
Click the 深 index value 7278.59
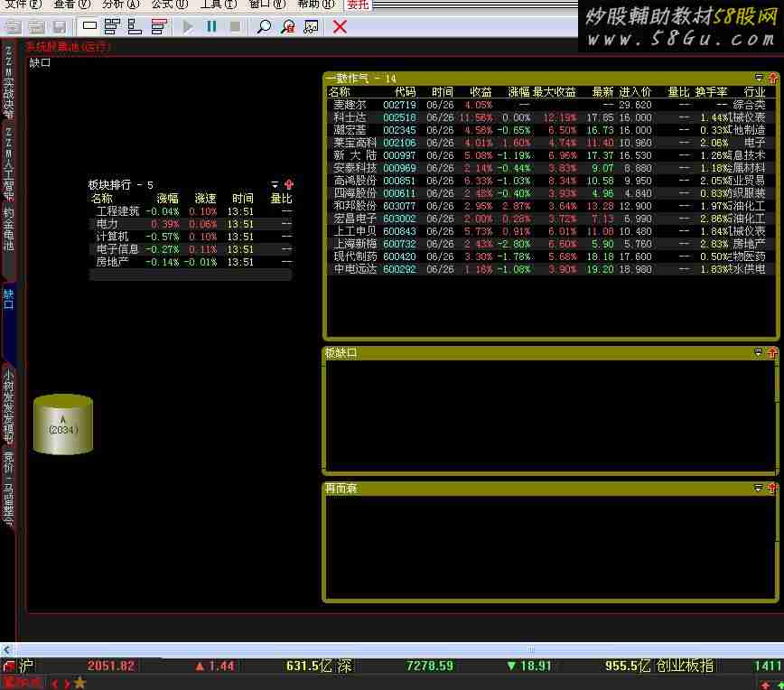430,666
